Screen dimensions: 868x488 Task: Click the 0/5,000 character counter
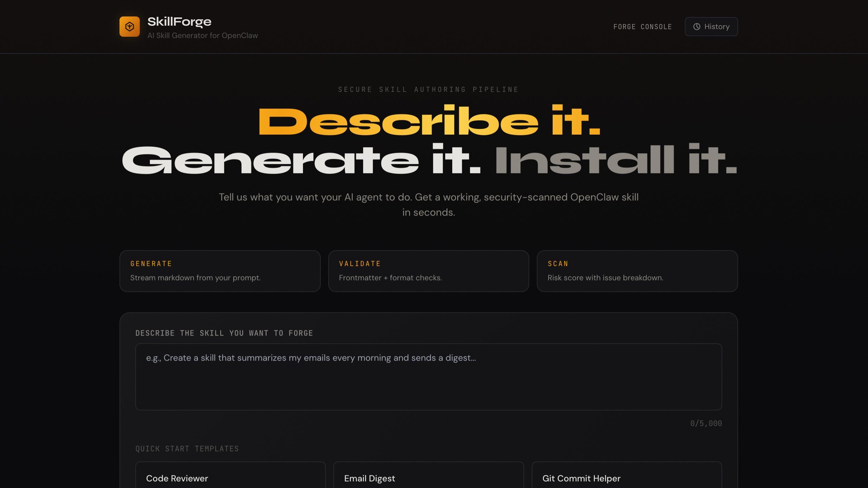click(706, 423)
